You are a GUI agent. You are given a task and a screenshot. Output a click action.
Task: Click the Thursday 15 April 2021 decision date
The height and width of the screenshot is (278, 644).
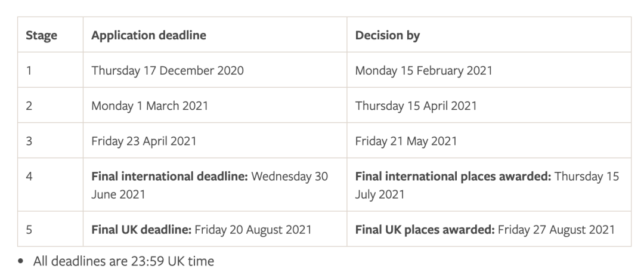(x=416, y=106)
